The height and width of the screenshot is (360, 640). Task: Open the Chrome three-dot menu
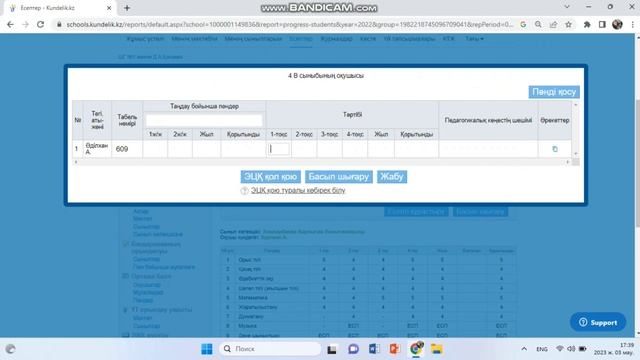tap(632, 24)
